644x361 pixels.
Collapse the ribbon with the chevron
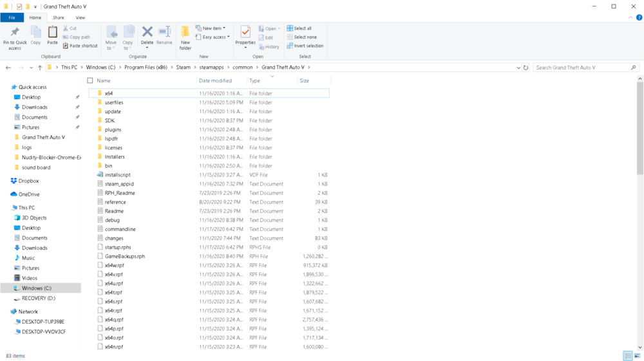coord(630,17)
